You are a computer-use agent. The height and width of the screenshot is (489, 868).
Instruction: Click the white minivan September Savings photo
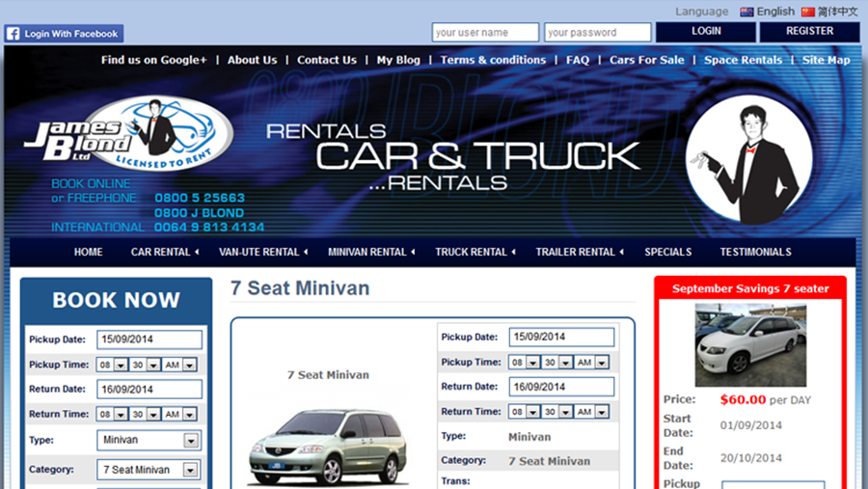(x=750, y=344)
